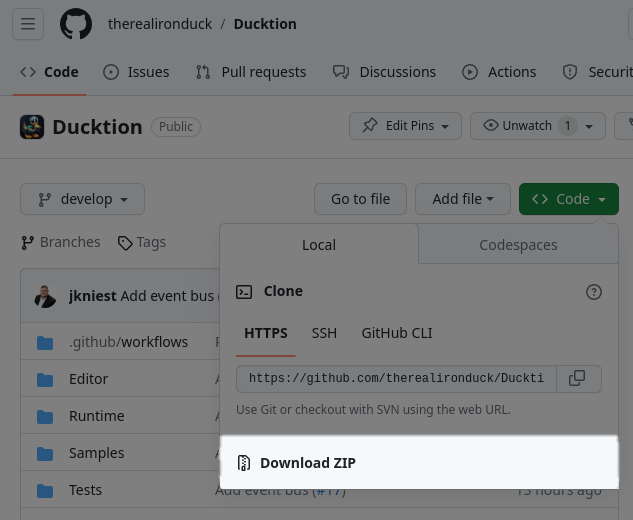The image size is (633, 520).
Task: Click the Ducktion repository avatar image
Action: pyautogui.click(x=32, y=127)
